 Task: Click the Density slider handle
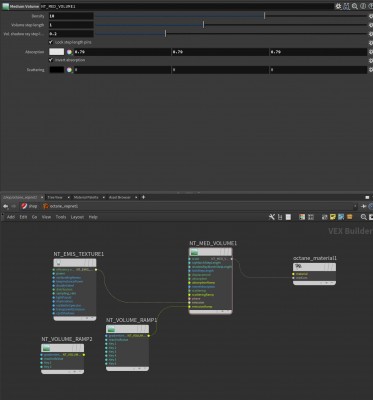point(265,16)
